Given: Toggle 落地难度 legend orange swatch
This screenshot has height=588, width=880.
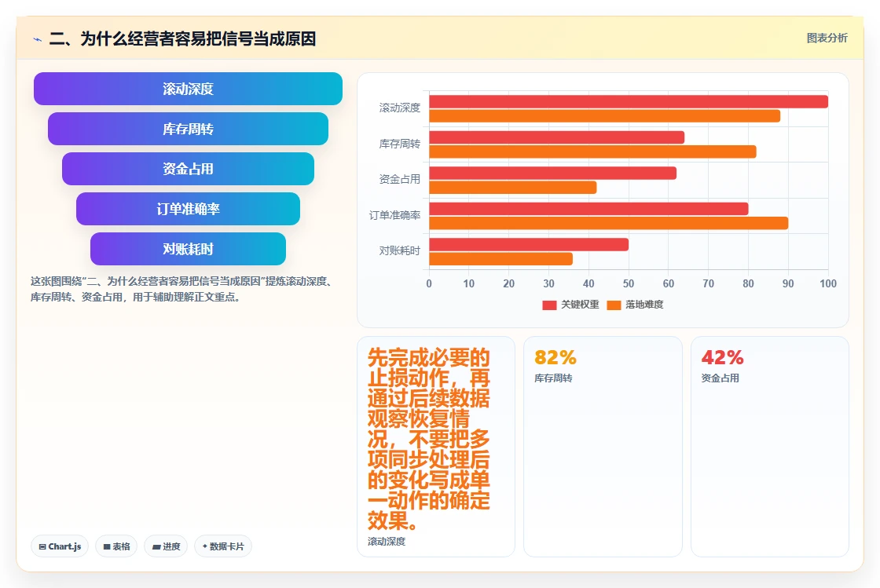Looking at the screenshot, I should (614, 305).
